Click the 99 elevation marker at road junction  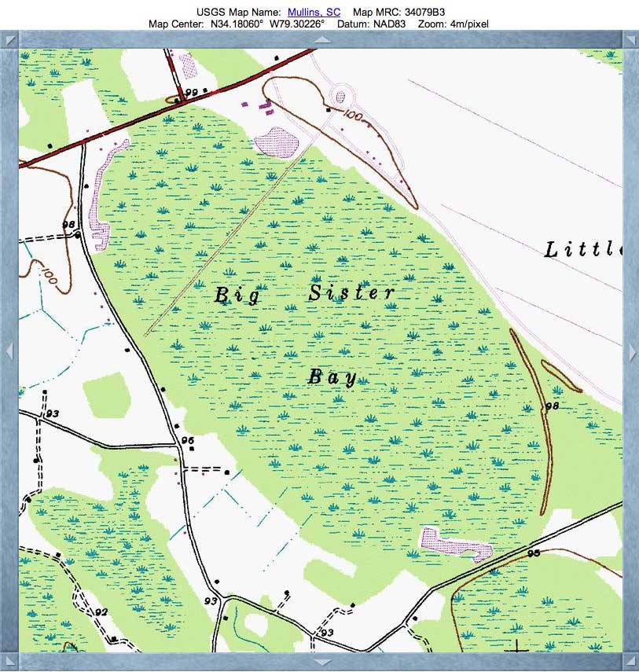pyautogui.click(x=192, y=92)
